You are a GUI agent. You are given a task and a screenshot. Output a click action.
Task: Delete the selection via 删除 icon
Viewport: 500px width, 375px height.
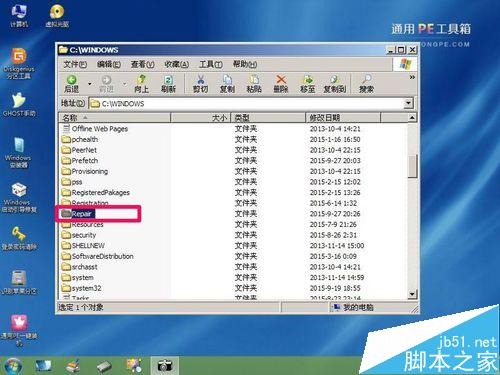(x=281, y=83)
